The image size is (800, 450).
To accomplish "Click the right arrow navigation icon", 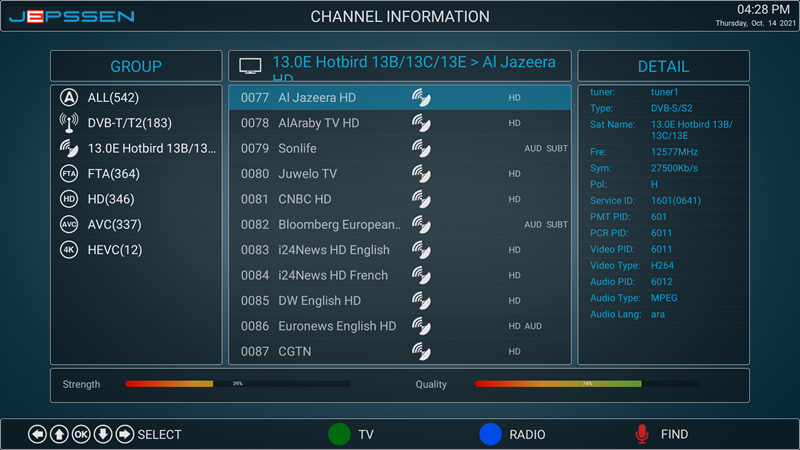I will pyautogui.click(x=124, y=434).
